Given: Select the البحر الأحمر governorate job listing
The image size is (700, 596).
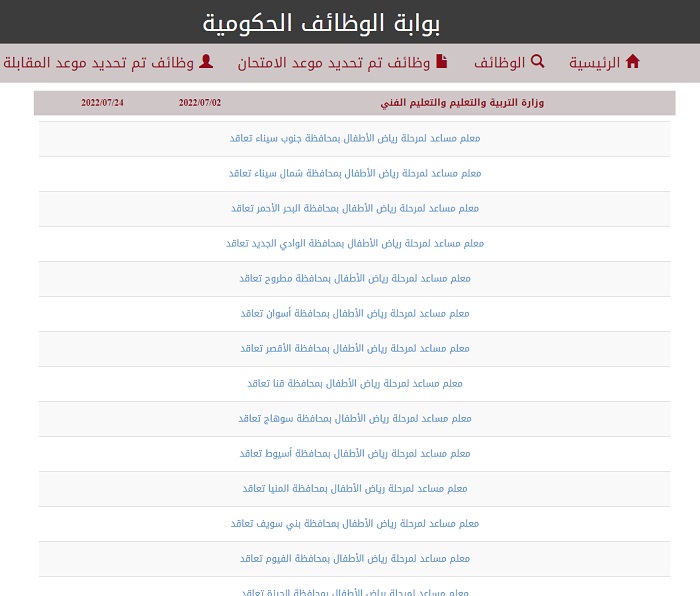Looking at the screenshot, I should (x=355, y=208).
